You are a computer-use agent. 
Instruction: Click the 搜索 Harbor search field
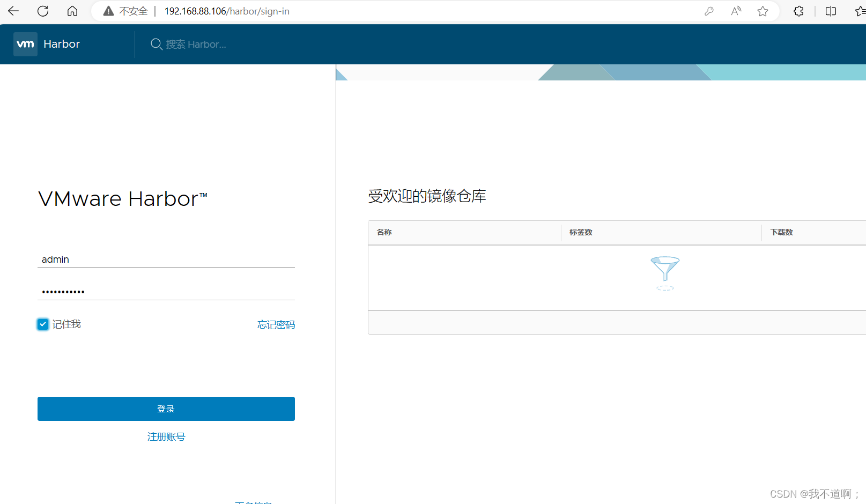coord(204,44)
